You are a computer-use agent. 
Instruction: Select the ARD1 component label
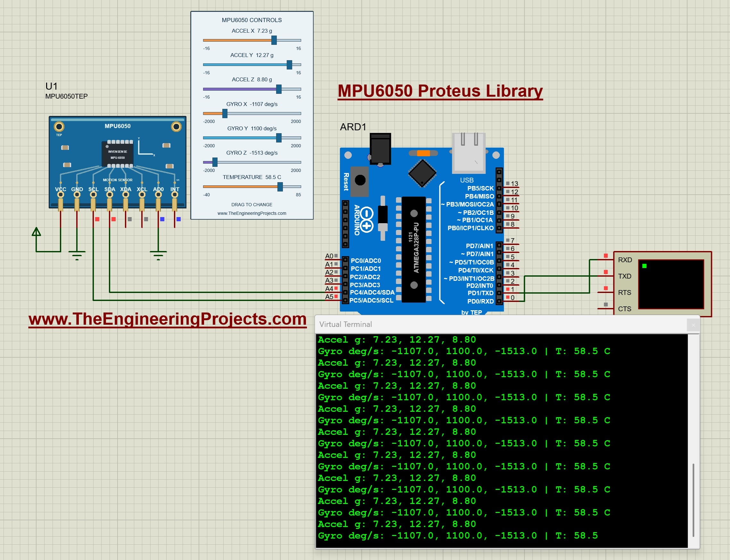[x=353, y=127]
